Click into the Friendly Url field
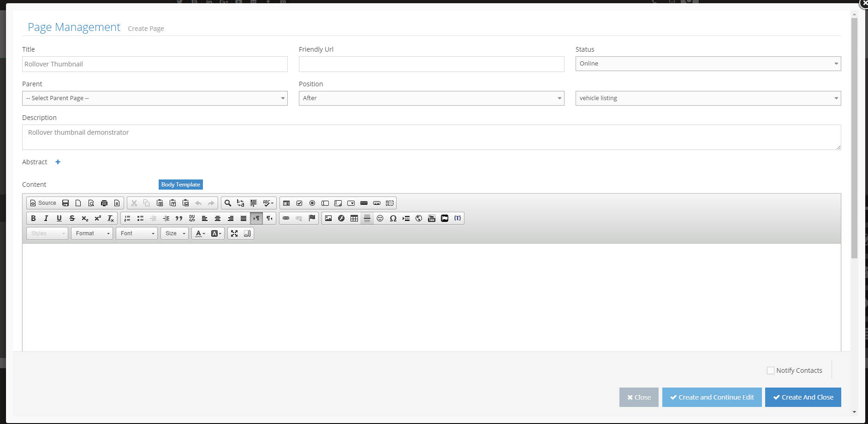 pos(431,64)
